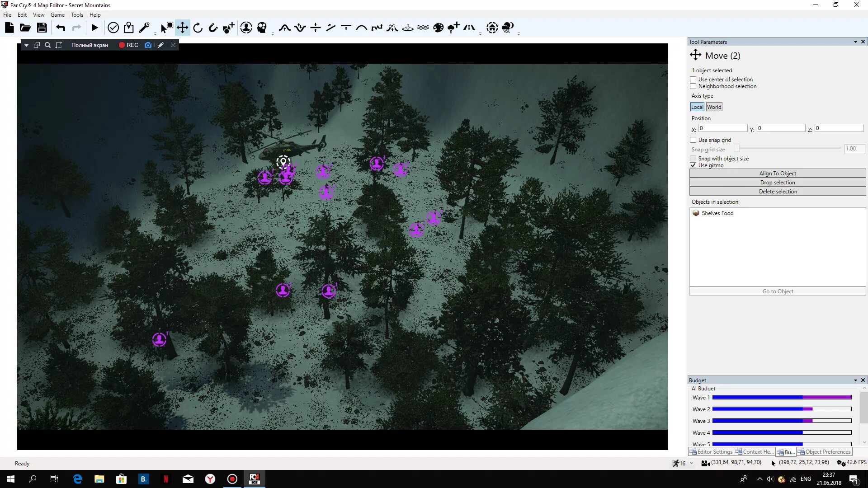Viewport: 868px width, 488px height.
Task: Open the texture paint palette tool
Action: [439, 28]
